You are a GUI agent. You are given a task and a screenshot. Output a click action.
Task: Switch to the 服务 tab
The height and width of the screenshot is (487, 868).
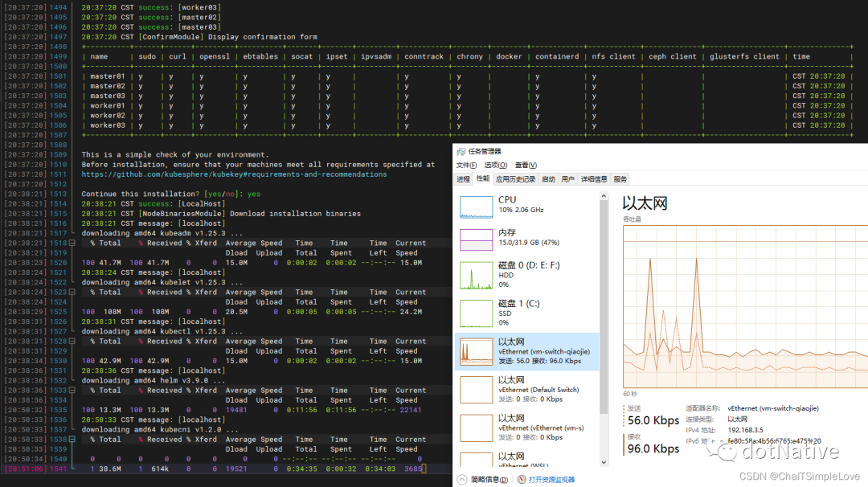click(620, 178)
